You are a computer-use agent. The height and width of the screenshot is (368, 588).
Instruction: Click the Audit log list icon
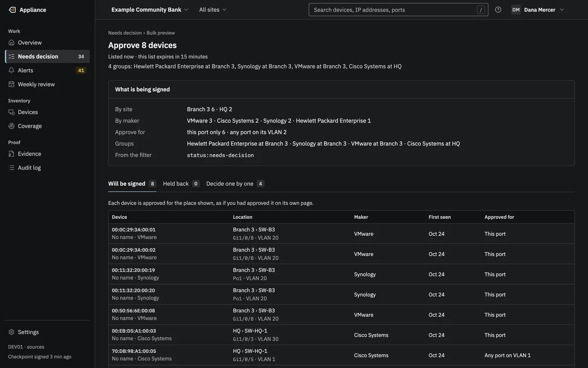11,168
